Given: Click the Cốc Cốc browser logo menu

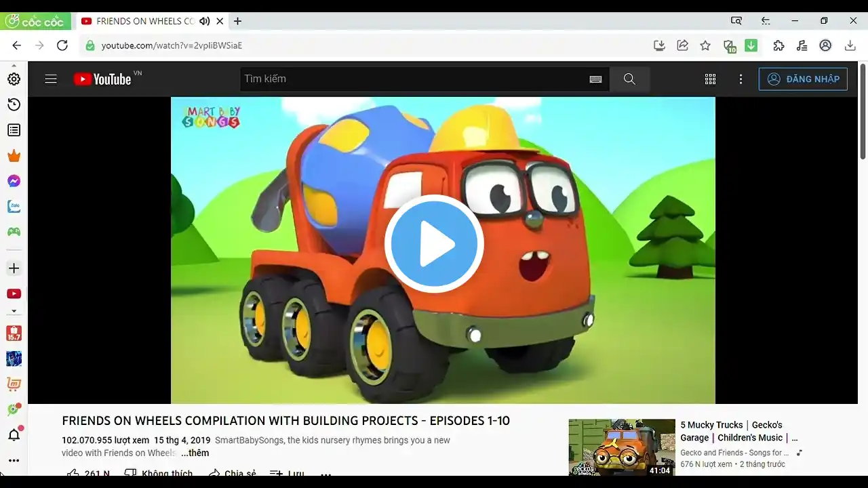Looking at the screenshot, I should (35, 21).
